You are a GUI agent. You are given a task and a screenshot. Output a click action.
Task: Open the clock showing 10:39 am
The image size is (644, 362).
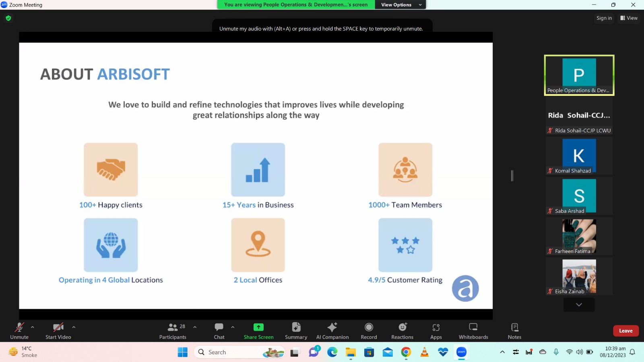click(613, 352)
